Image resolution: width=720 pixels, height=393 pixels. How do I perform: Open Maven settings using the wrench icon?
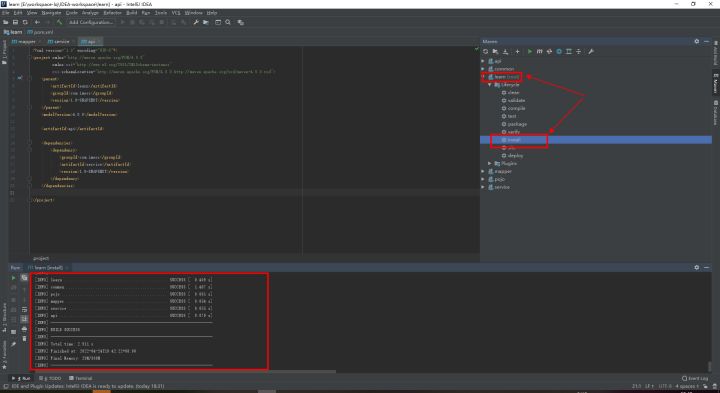[591, 51]
